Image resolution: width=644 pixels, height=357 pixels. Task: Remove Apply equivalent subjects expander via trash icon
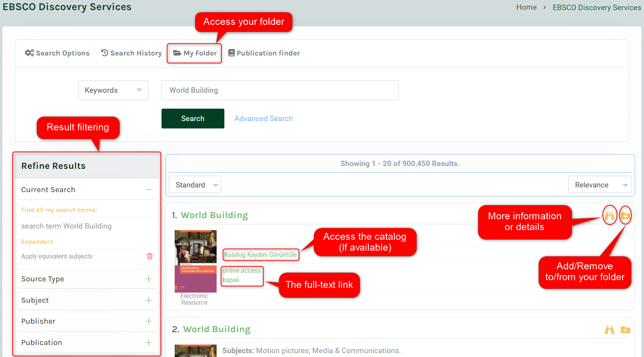tap(150, 256)
